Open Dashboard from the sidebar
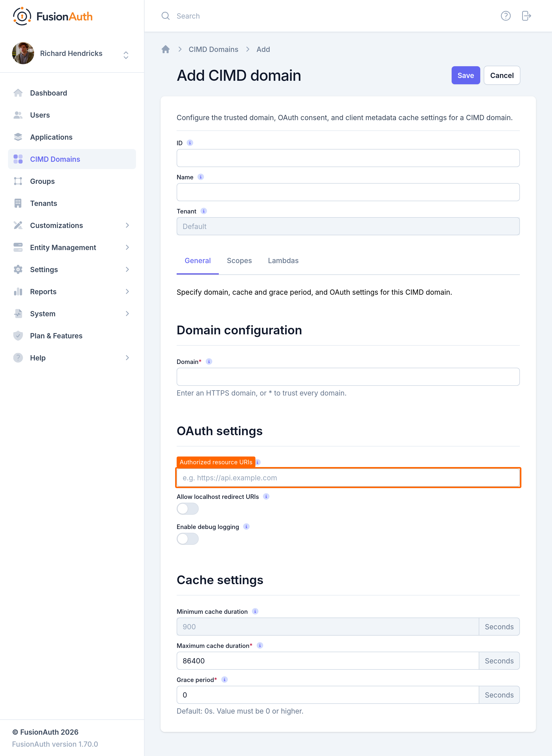This screenshot has height=756, width=552. click(x=72, y=93)
